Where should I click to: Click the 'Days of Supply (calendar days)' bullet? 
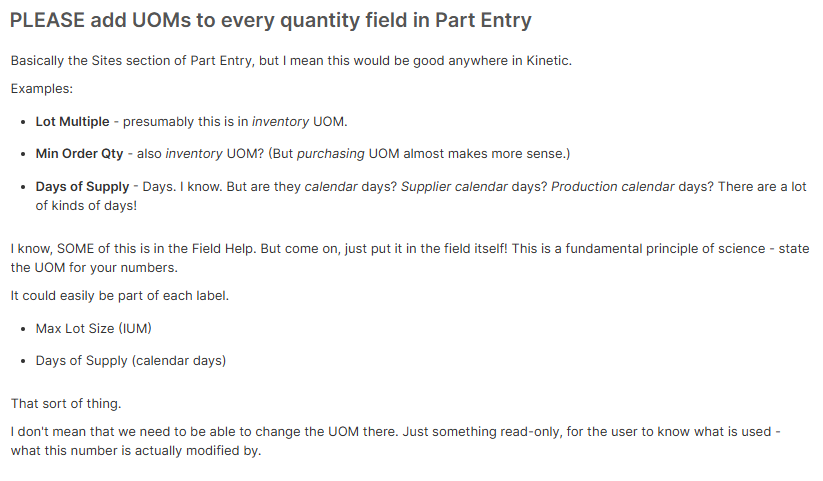coord(131,361)
